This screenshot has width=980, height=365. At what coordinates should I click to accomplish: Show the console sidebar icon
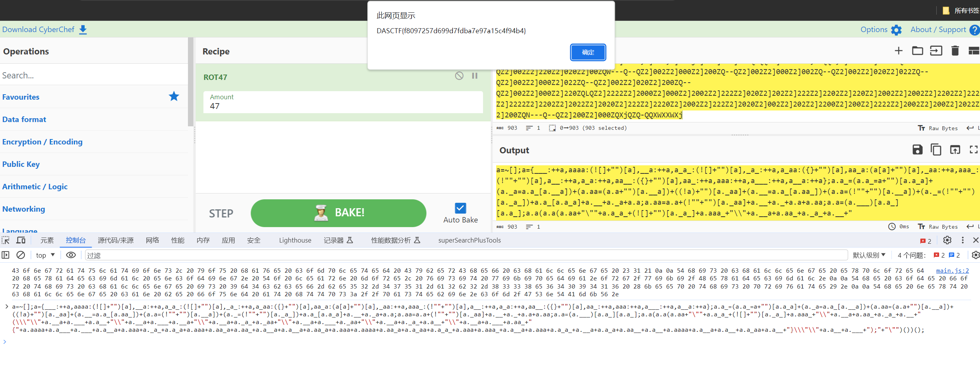5,255
